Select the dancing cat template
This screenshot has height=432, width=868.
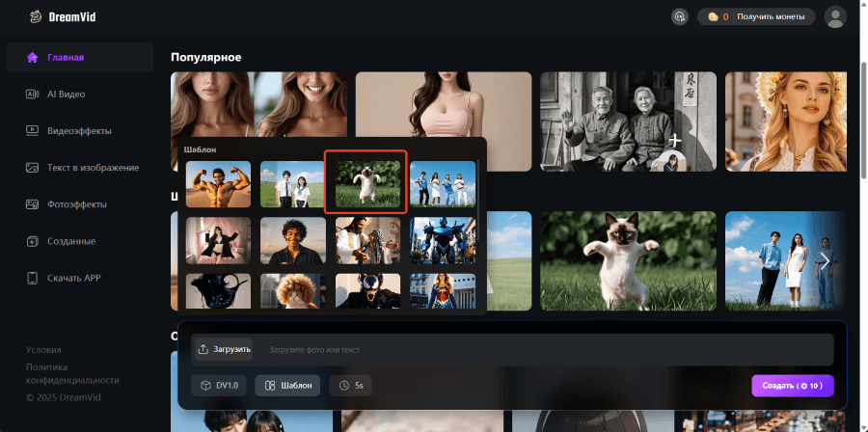(x=367, y=184)
